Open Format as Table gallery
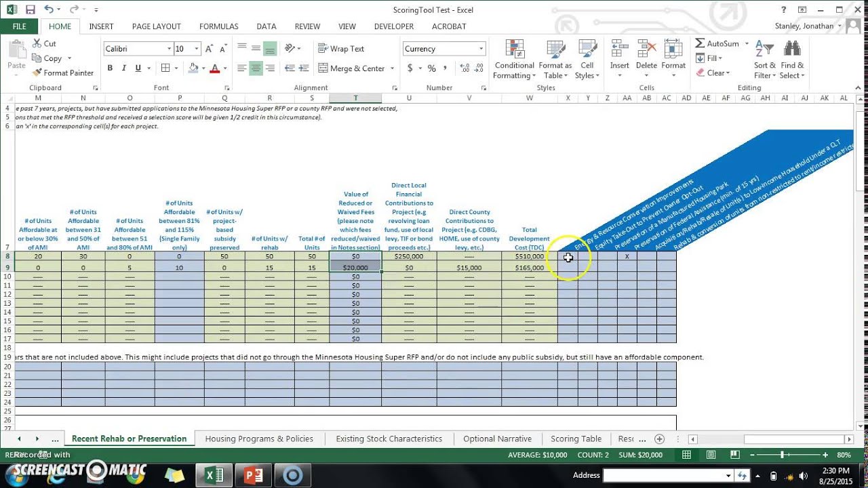Screen dimensions: 868x488 tap(555, 60)
